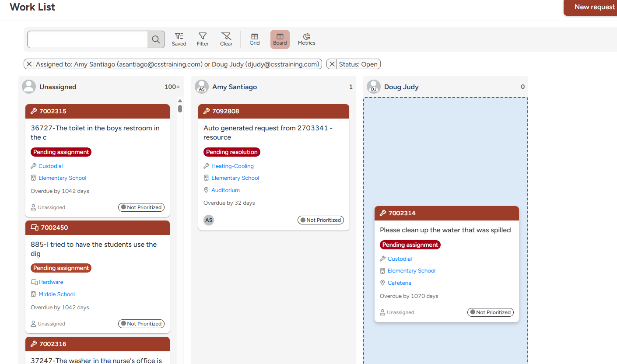Click the Auditorium location link

click(225, 190)
